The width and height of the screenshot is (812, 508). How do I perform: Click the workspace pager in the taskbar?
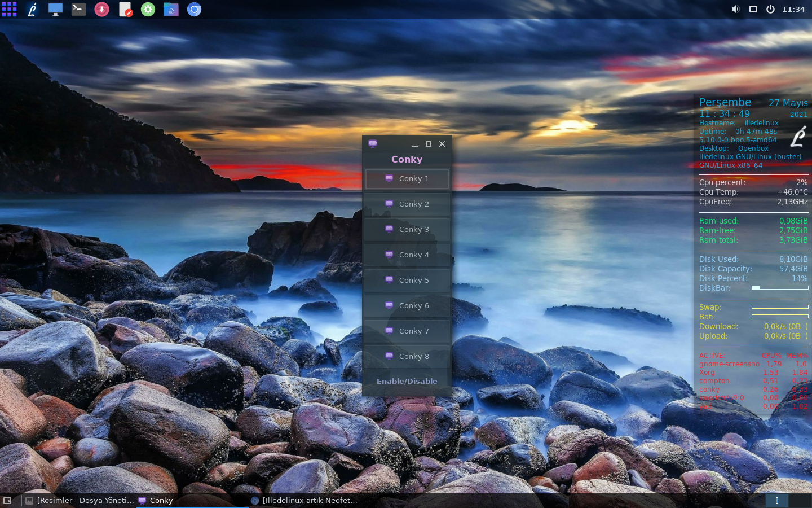point(777,501)
